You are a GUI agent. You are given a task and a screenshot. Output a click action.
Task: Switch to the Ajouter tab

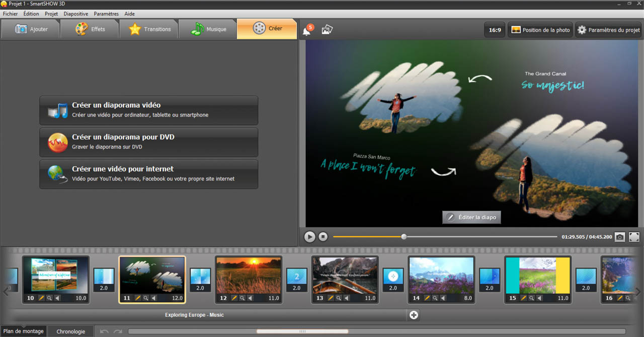30,29
